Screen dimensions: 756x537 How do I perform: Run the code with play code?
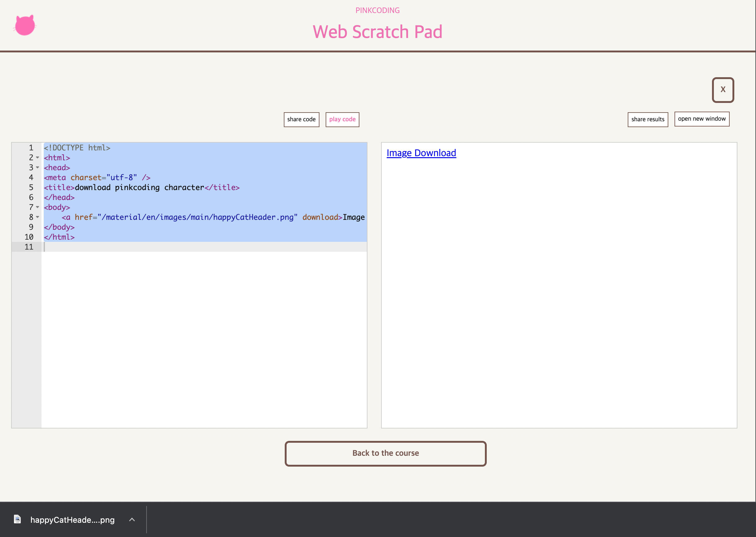(x=342, y=119)
